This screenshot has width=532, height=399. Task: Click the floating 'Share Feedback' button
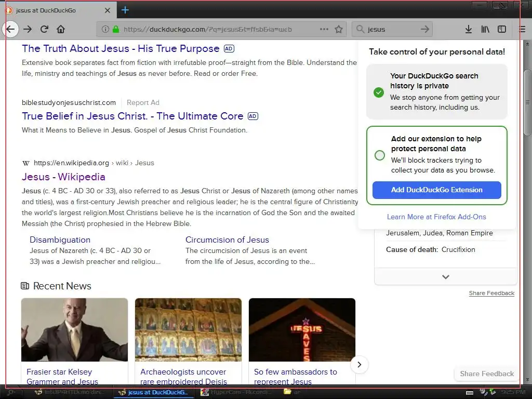(487, 374)
